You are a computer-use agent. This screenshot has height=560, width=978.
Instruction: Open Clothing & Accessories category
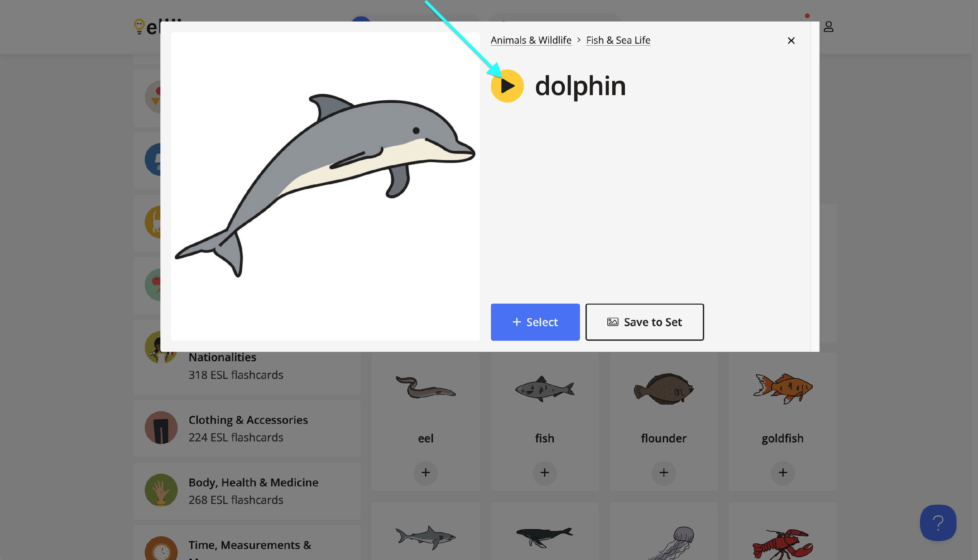[247, 428]
